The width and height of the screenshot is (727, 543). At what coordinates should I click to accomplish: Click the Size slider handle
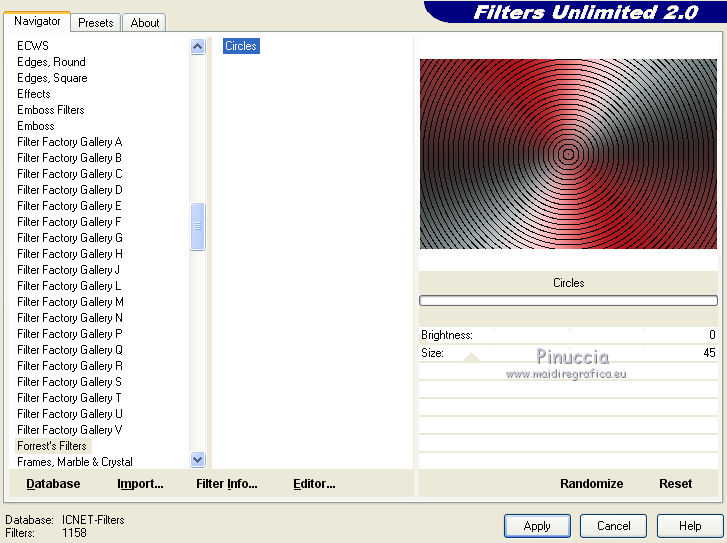471,357
